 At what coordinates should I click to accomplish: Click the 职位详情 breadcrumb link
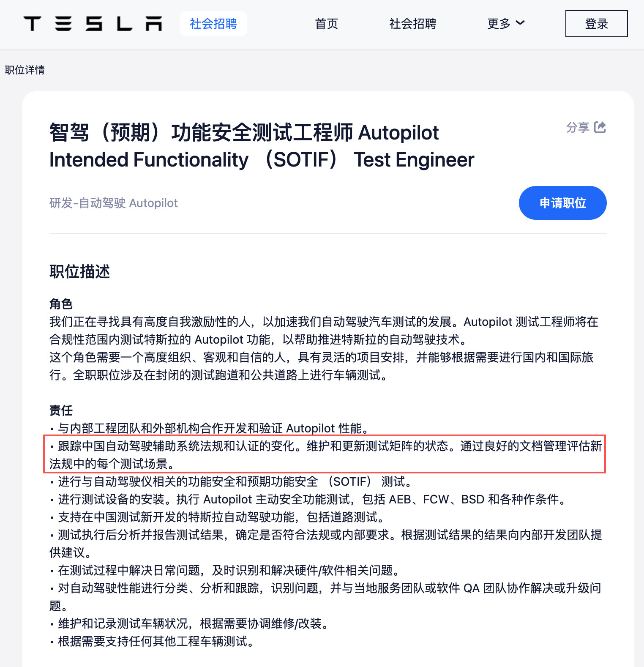pos(25,70)
